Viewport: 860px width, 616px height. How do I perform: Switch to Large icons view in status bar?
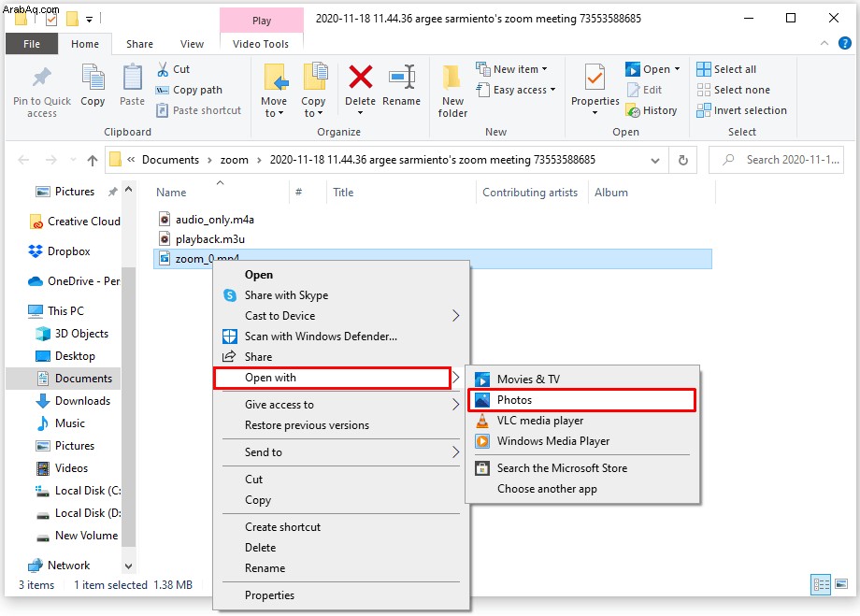click(x=841, y=583)
